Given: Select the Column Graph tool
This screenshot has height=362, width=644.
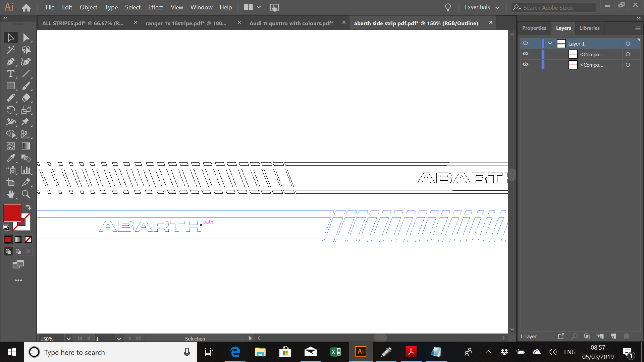Looking at the screenshot, I should [26, 170].
